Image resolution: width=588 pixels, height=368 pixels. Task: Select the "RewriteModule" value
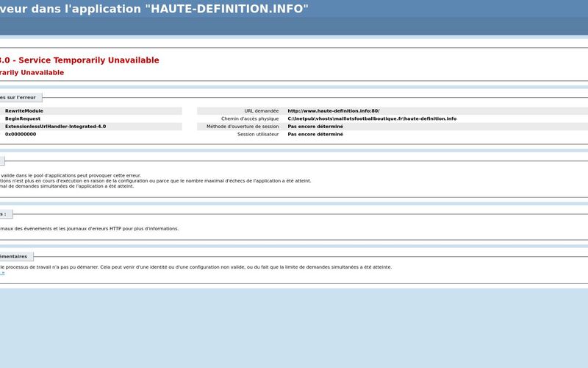[x=24, y=111]
